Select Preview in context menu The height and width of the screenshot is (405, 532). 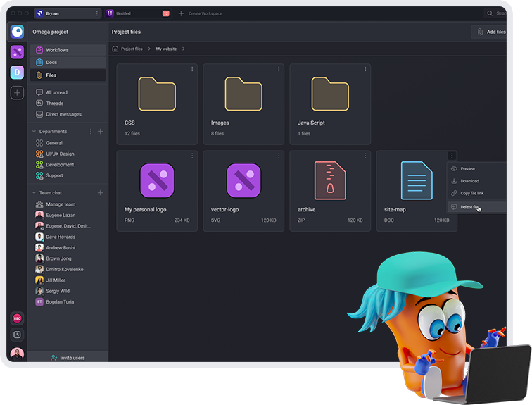pyautogui.click(x=476, y=169)
